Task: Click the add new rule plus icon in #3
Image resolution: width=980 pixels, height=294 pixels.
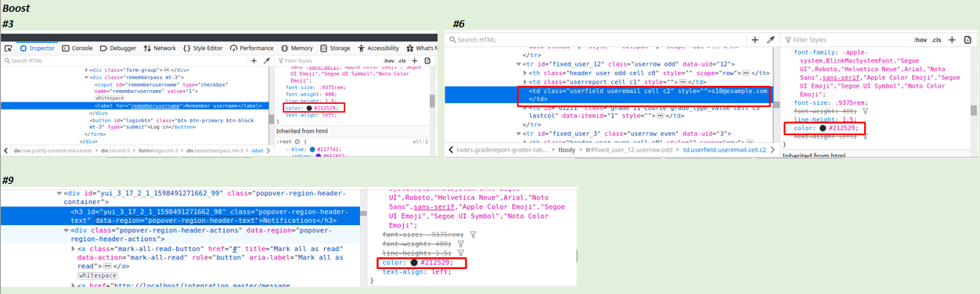Action: (415, 61)
